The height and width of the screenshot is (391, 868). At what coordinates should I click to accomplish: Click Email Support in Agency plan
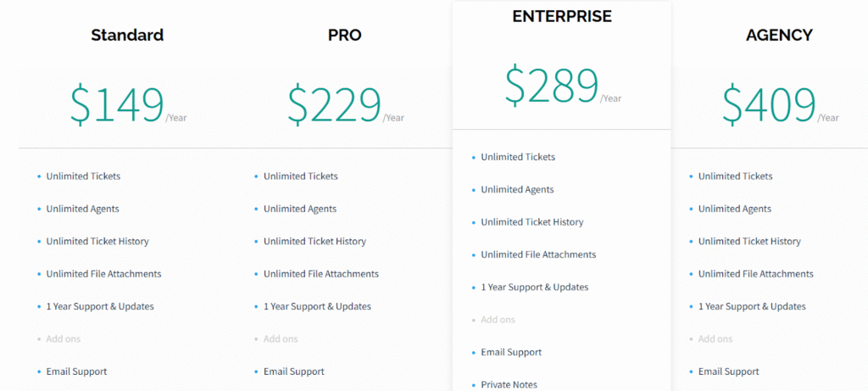click(728, 371)
